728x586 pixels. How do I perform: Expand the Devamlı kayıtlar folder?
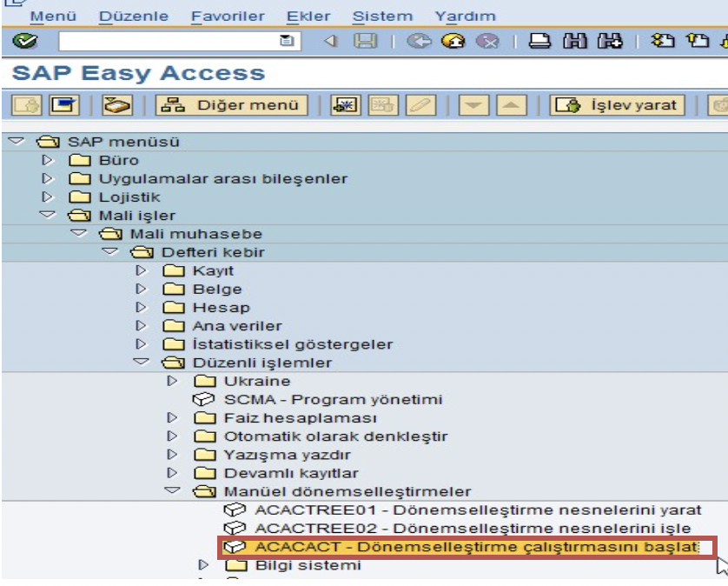coord(172,473)
